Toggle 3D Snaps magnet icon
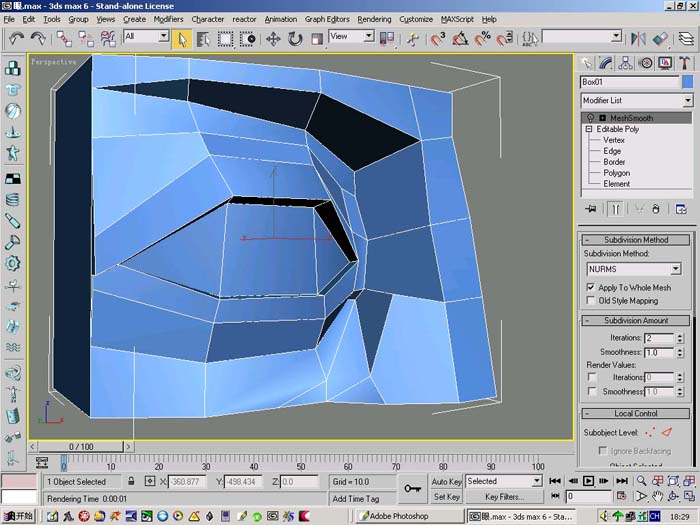This screenshot has height=525, width=700. pos(438,39)
